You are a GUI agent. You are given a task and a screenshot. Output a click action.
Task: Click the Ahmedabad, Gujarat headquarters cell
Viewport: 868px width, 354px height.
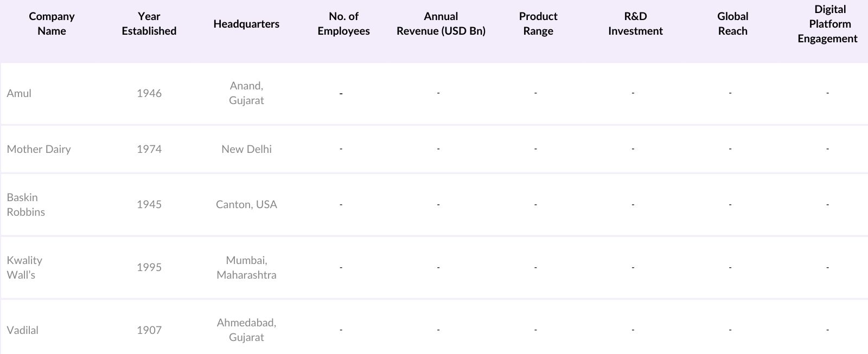click(x=246, y=330)
